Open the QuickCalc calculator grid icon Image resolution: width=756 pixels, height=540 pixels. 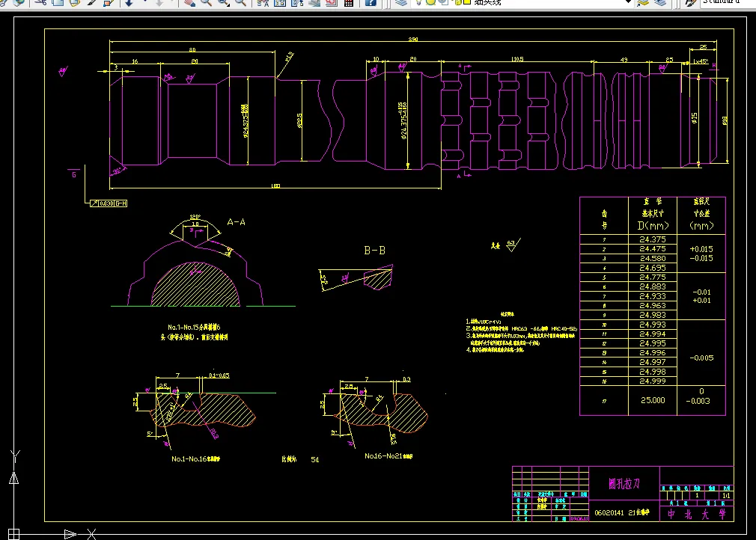(349, 2)
